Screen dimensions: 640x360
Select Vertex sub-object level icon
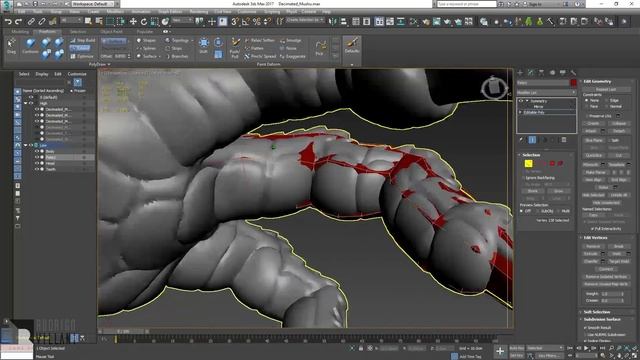[529, 163]
